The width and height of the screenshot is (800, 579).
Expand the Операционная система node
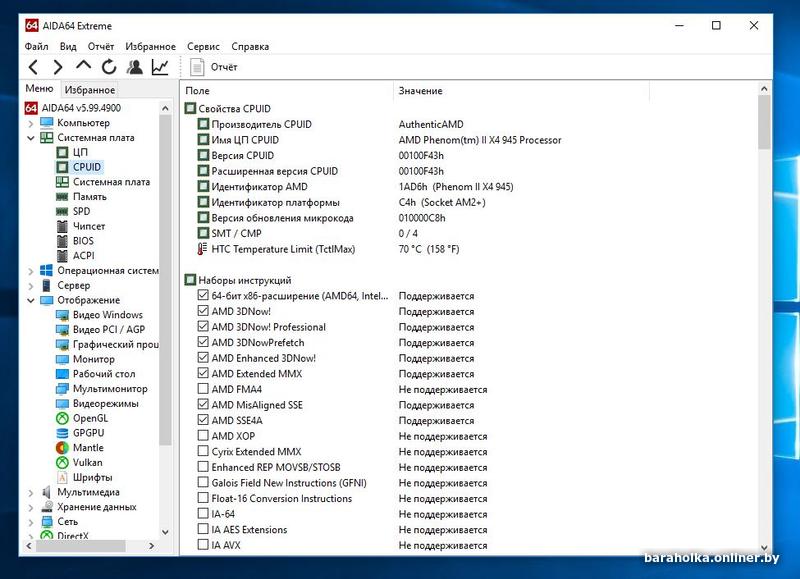click(x=31, y=271)
